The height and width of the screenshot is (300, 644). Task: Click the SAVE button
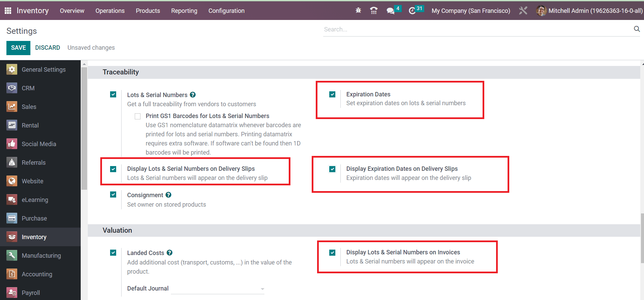[18, 48]
